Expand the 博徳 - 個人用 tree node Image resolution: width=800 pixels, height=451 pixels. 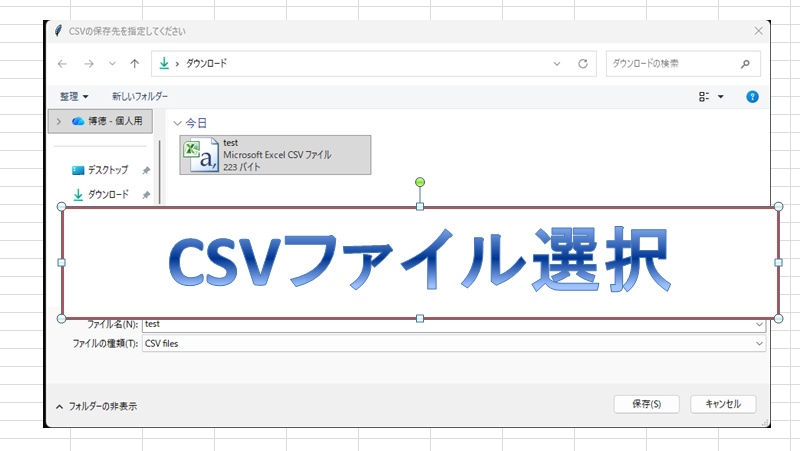(59, 121)
